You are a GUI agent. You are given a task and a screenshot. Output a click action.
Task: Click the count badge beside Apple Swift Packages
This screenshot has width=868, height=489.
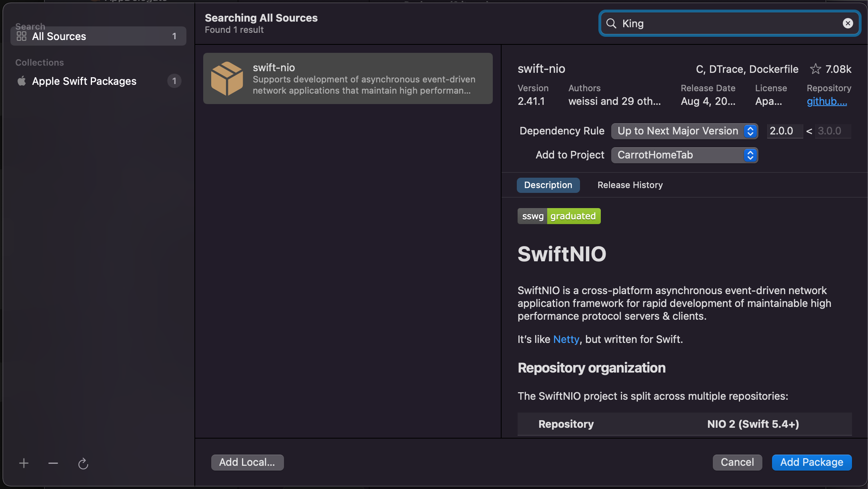(x=174, y=81)
